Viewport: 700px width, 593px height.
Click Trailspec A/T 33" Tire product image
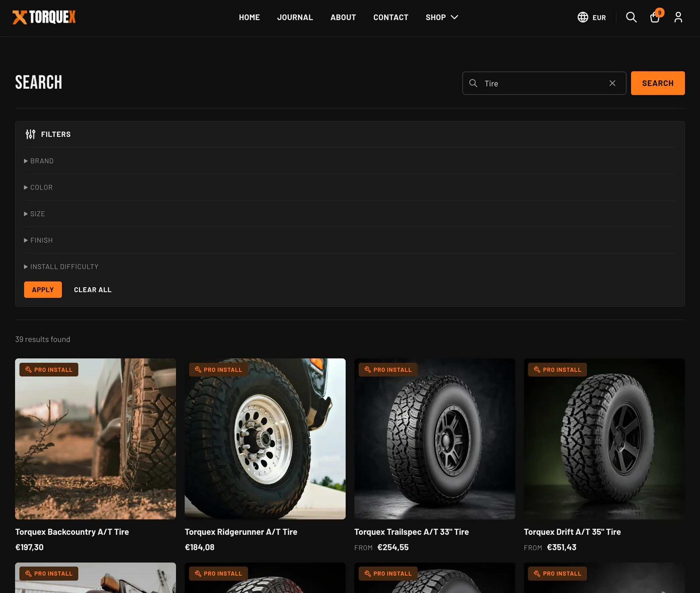tap(435, 439)
